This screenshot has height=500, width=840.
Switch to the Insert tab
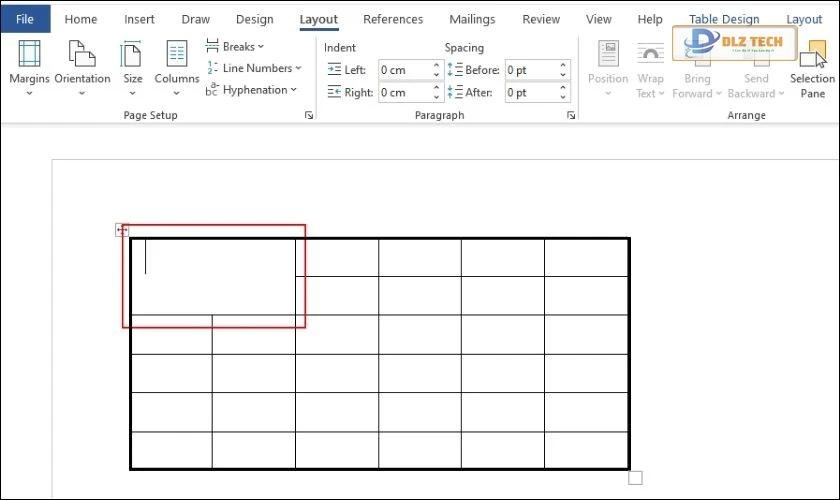pyautogui.click(x=139, y=19)
